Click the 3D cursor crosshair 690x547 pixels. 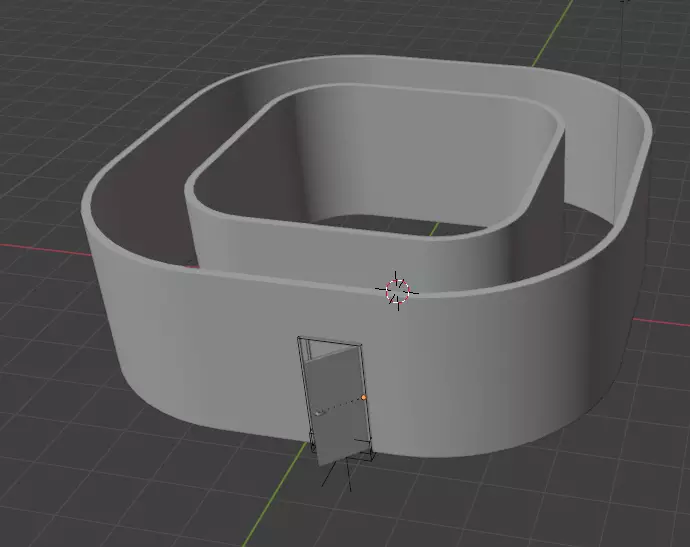click(x=397, y=291)
